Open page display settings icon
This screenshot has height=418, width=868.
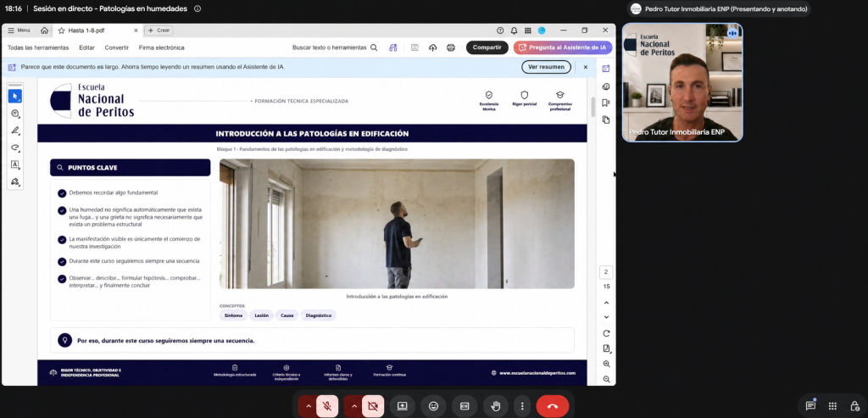[x=606, y=348]
